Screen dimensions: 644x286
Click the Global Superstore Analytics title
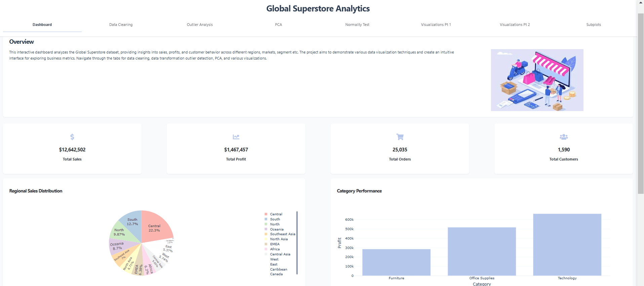pyautogui.click(x=318, y=8)
